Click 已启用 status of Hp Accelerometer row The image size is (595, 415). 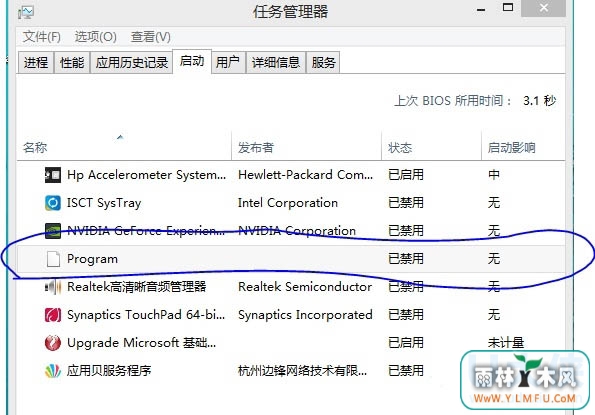tap(406, 175)
